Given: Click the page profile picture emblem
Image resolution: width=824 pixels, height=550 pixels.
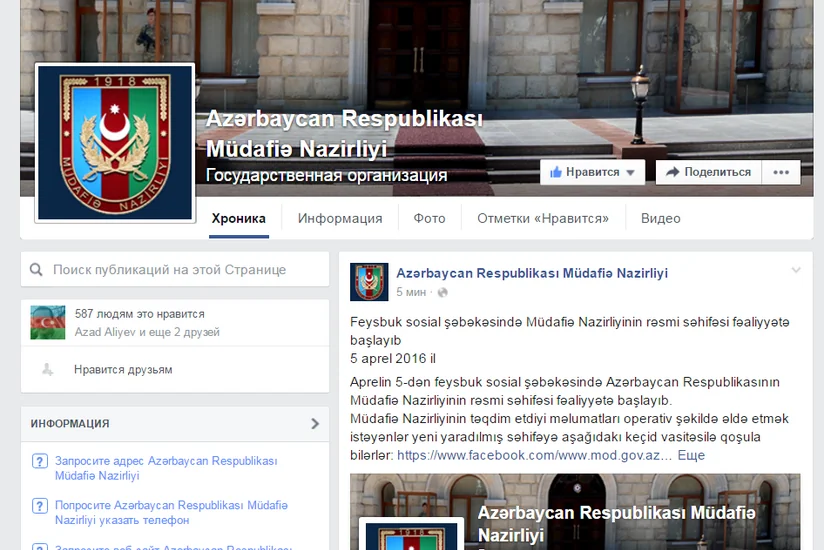Looking at the screenshot, I should tap(115, 142).
